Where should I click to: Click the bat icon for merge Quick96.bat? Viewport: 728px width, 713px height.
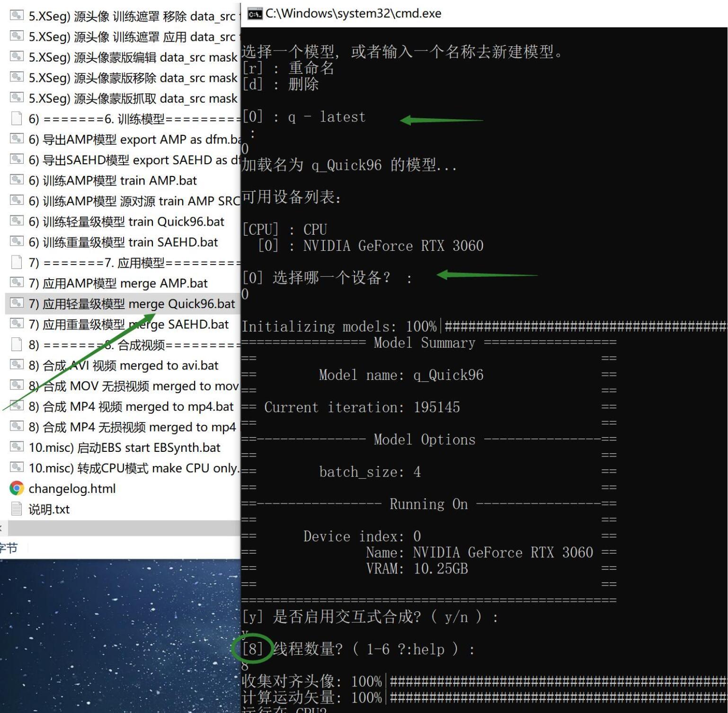(x=17, y=303)
